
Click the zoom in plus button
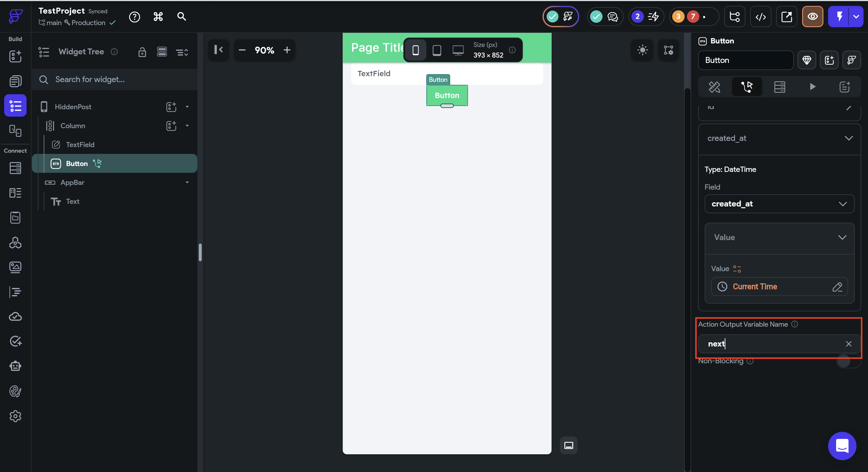coord(287,50)
